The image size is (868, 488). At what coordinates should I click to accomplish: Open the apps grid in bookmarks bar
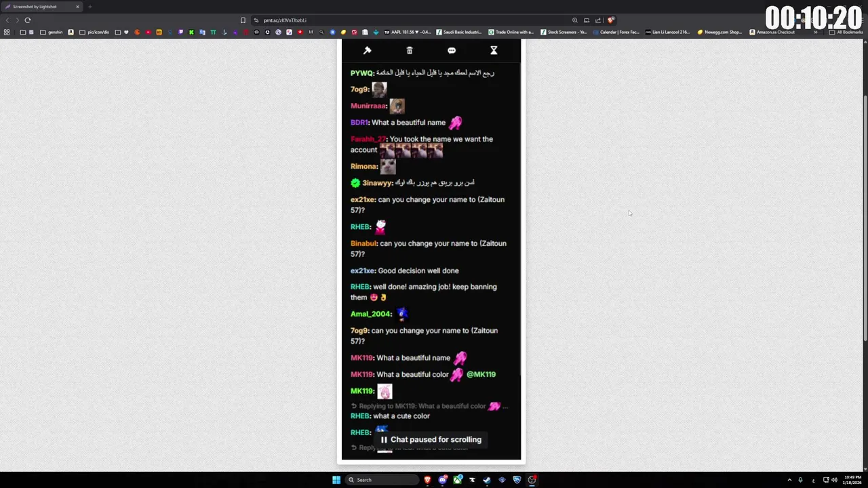(x=7, y=32)
